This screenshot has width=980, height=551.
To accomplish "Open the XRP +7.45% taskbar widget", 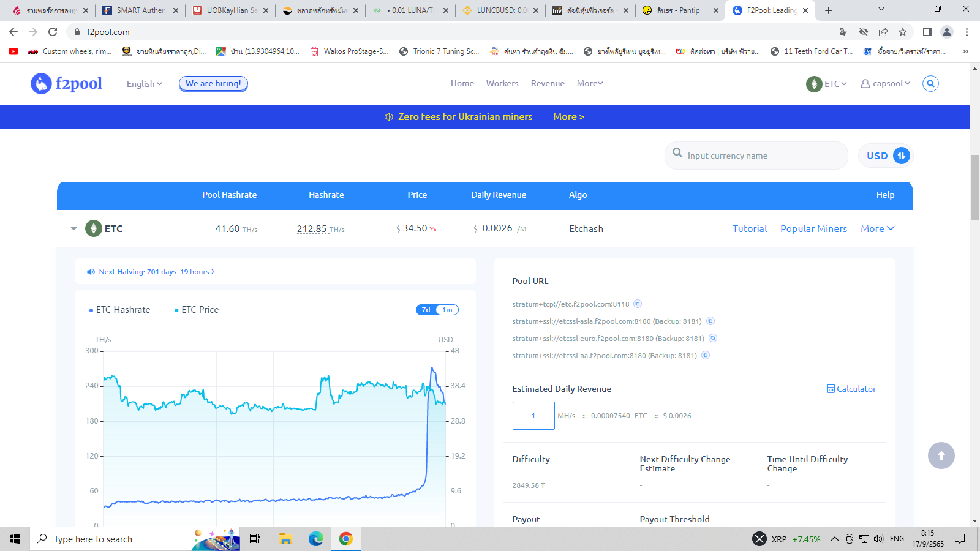I will pos(786,539).
